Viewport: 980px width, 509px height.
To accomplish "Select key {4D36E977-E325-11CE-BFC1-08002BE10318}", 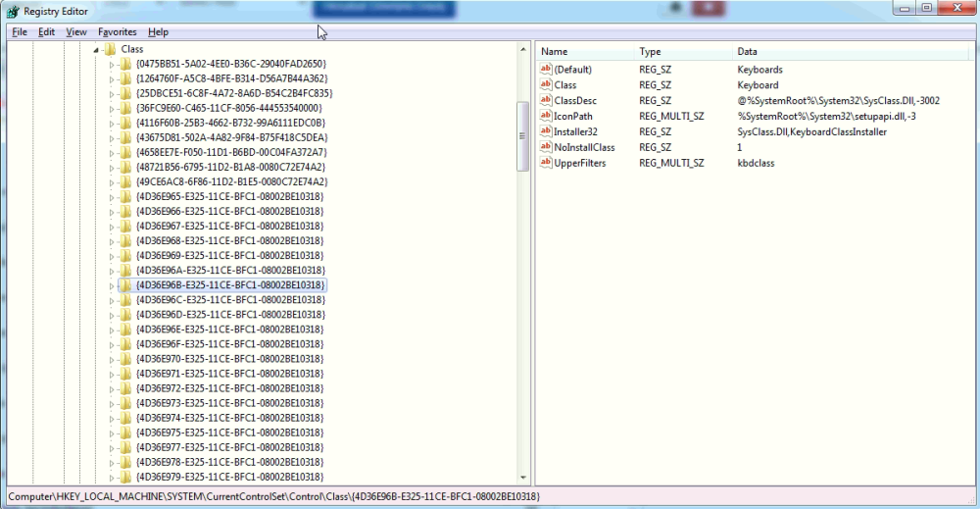I will (x=230, y=447).
